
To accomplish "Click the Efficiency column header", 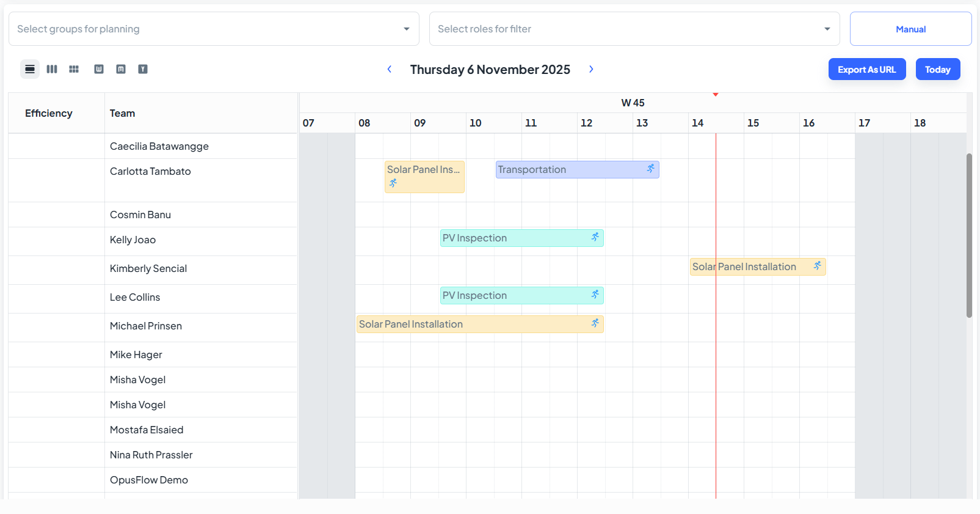I will [x=49, y=113].
